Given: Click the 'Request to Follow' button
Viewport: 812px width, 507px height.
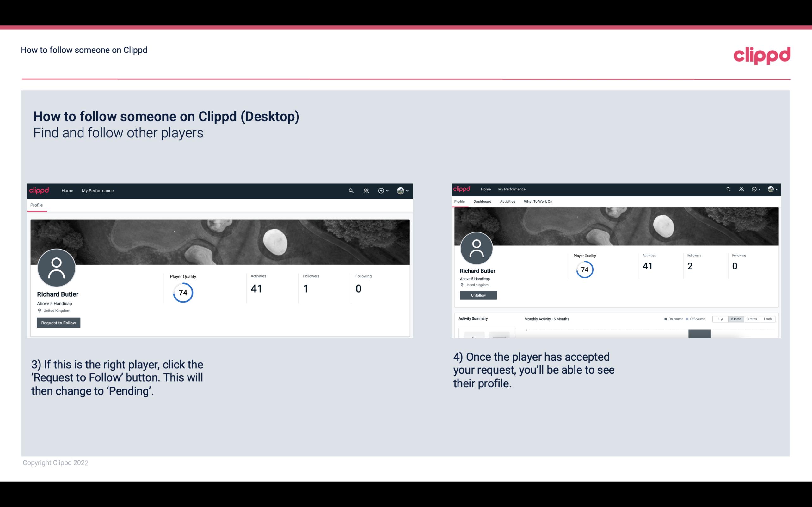Looking at the screenshot, I should (x=58, y=323).
